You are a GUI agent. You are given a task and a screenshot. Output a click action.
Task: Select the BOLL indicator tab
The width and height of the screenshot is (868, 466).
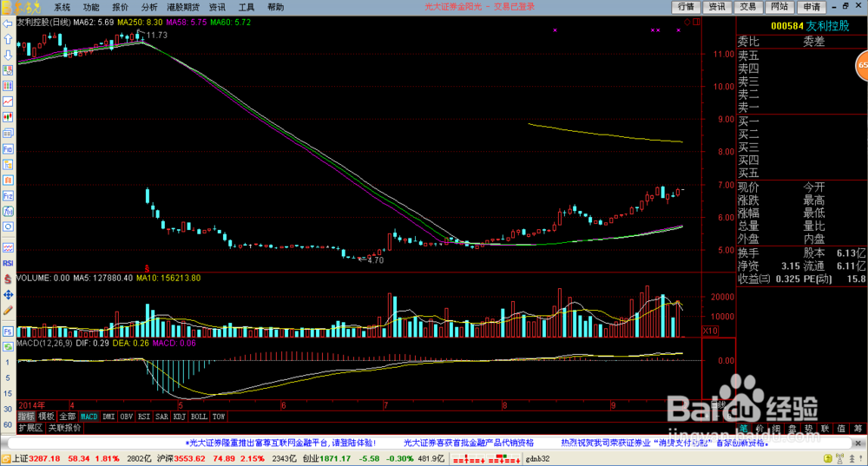point(199,417)
